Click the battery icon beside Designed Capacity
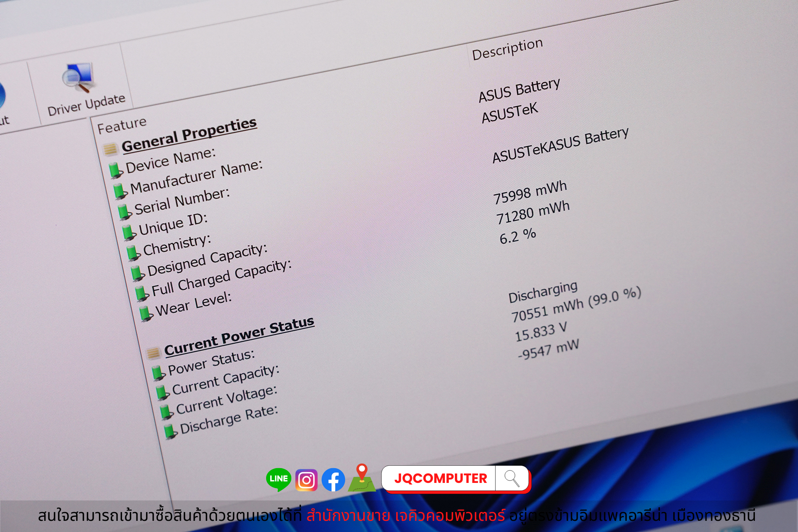This screenshot has width=798, height=532. point(138,273)
